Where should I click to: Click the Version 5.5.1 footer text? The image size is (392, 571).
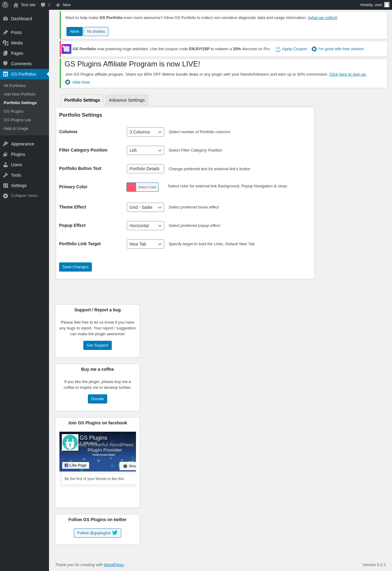pos(374,565)
